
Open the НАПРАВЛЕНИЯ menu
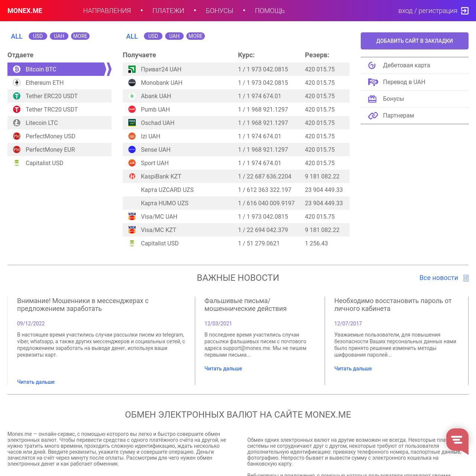coord(107,11)
